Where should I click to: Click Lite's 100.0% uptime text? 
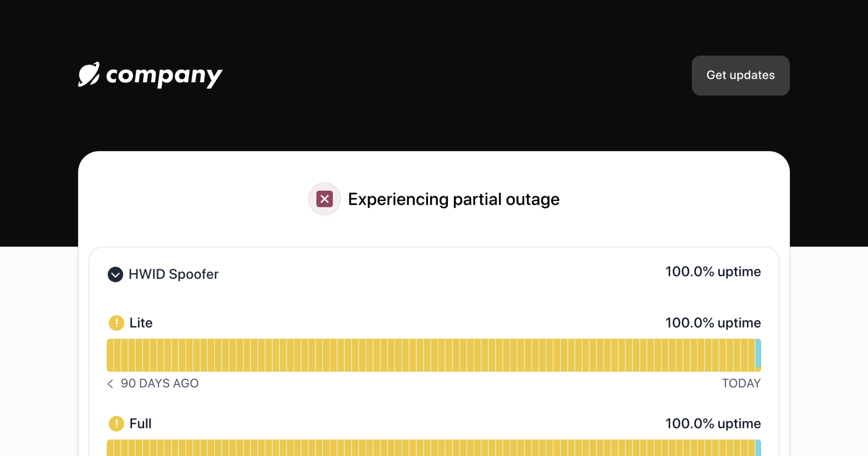[x=713, y=323]
